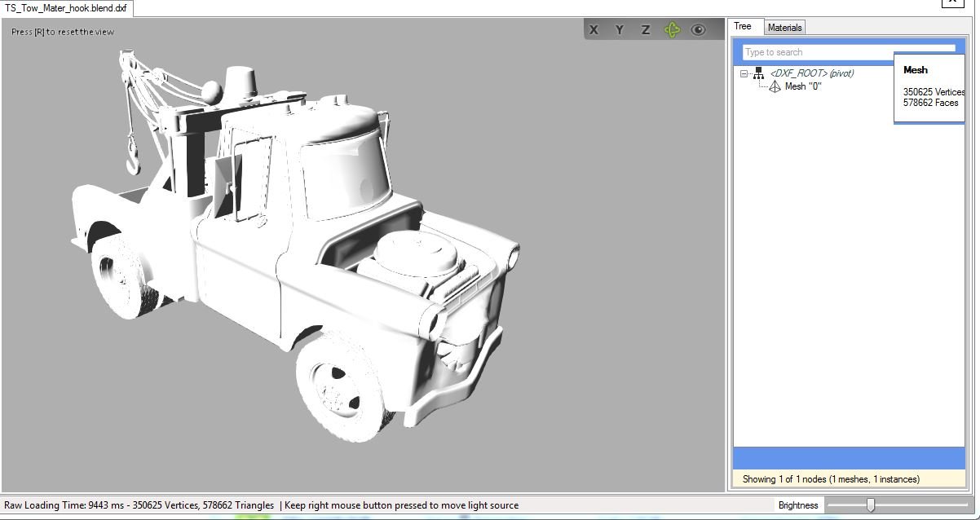Collapse the DXF_ROOT tree node
This screenshot has height=520, width=980.
point(744,73)
